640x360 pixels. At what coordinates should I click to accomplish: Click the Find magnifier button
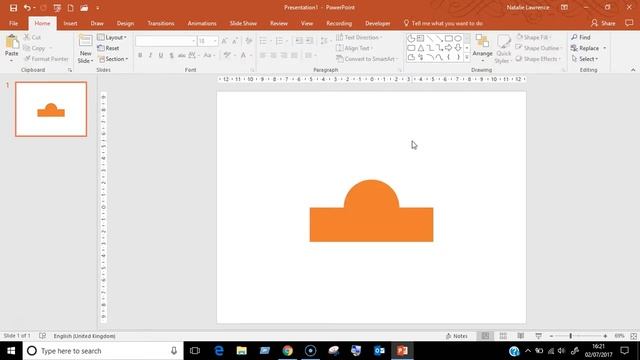pos(581,37)
